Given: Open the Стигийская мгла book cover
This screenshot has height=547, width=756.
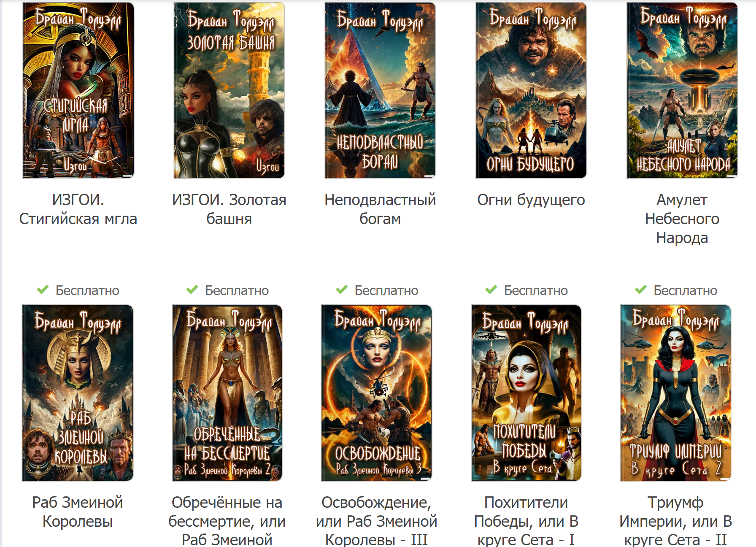Looking at the screenshot, I should point(78,90).
